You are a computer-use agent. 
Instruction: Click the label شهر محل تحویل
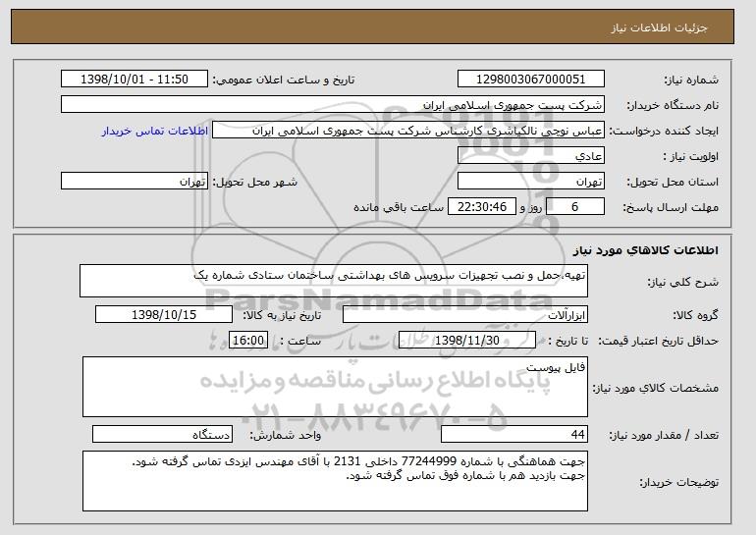point(255,182)
